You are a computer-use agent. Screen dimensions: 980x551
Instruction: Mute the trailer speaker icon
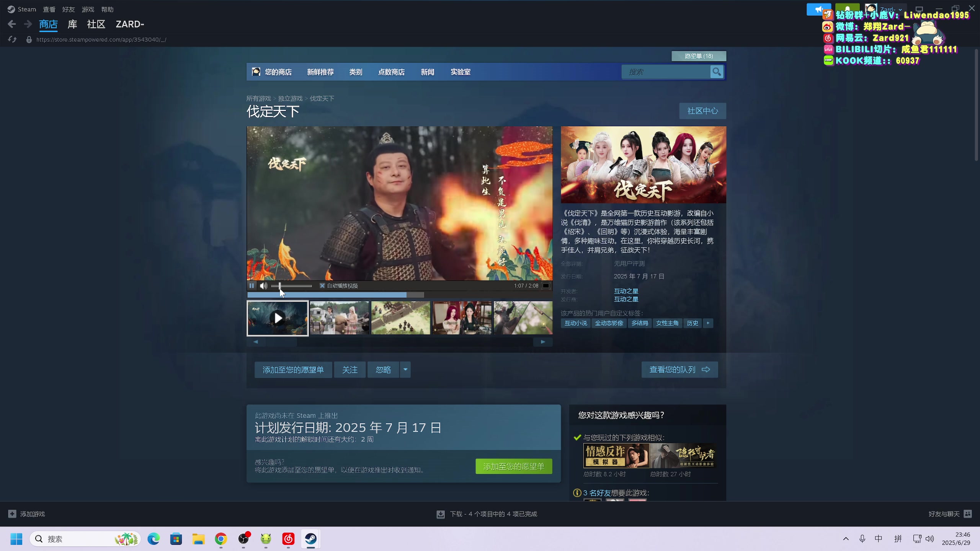pos(263,285)
